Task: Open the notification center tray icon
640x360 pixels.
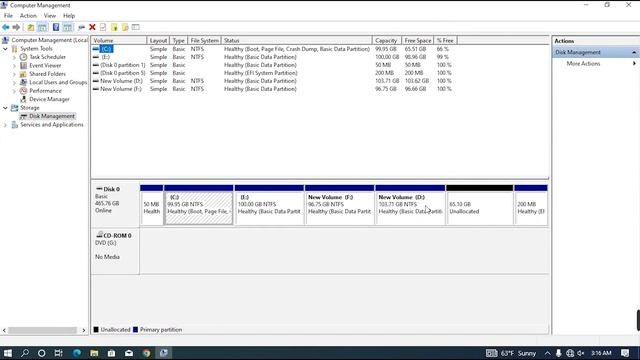Action: 625,353
